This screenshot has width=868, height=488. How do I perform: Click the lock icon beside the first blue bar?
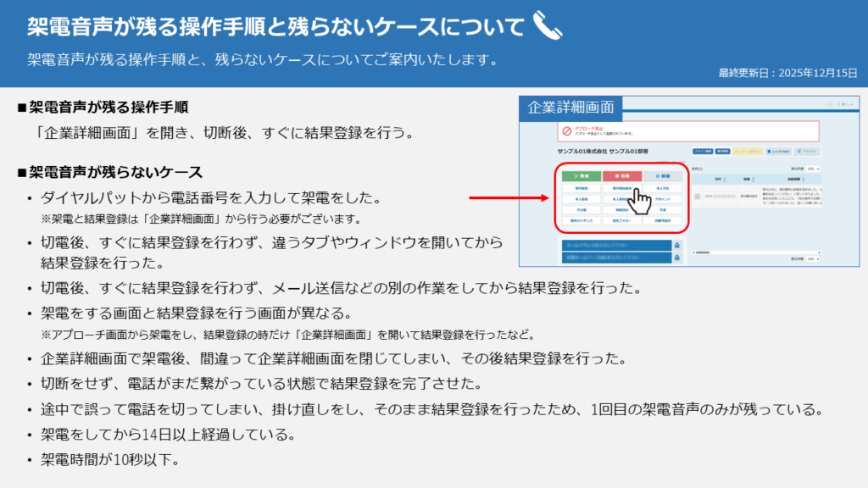[676, 244]
